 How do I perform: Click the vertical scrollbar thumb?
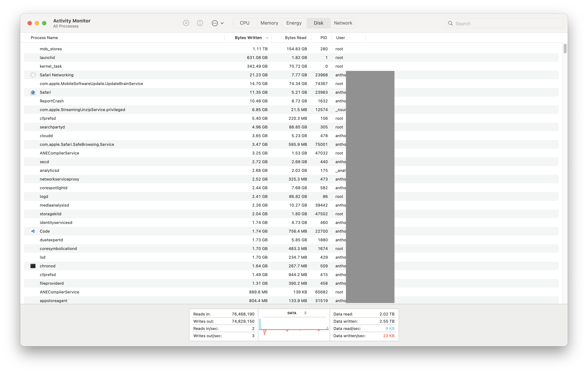(x=565, y=48)
